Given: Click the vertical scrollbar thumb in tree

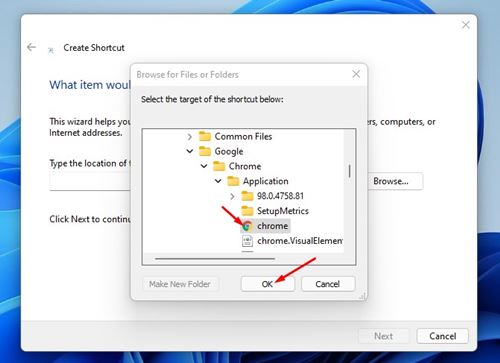Looking at the screenshot, I should click(x=349, y=172).
